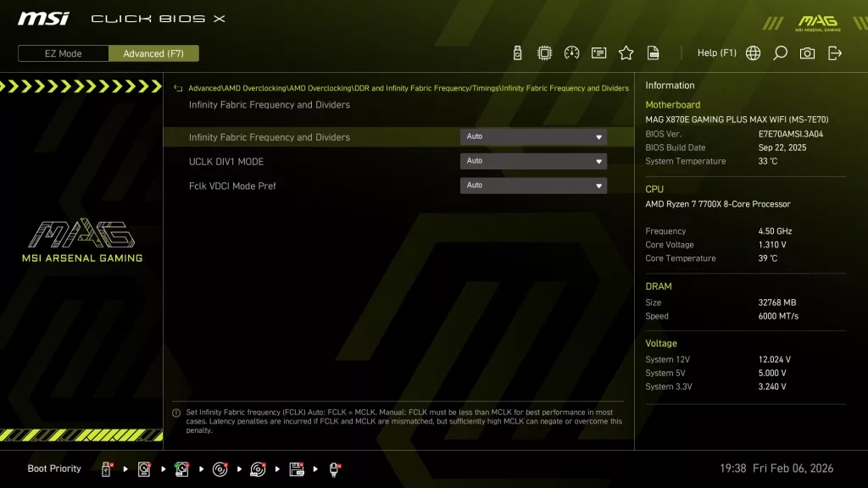
Task: Select the Advanced (F7) tab
Action: (x=153, y=53)
